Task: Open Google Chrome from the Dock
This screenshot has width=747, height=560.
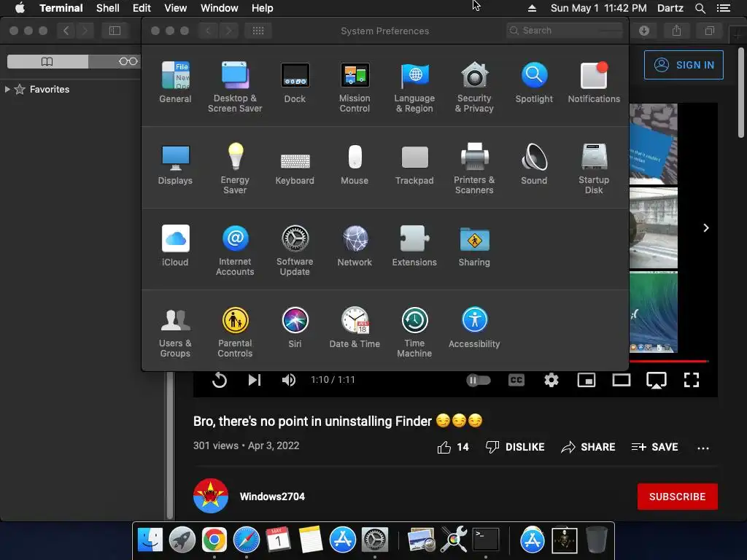Action: (x=214, y=540)
